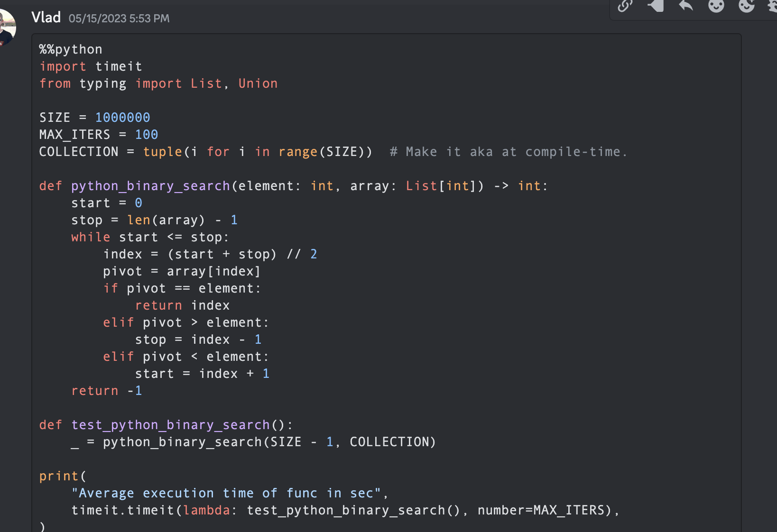Click the %%python line in code block
Screen dimensions: 777x532
(x=71, y=49)
